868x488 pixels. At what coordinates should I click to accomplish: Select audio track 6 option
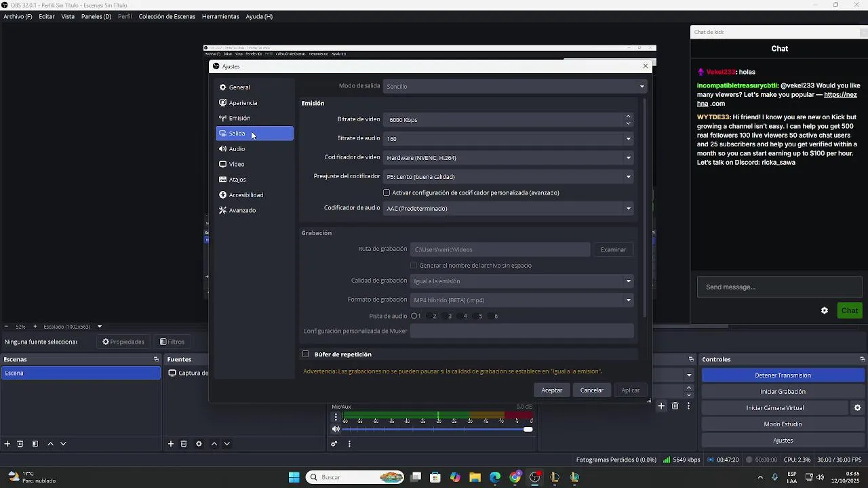coord(494,316)
